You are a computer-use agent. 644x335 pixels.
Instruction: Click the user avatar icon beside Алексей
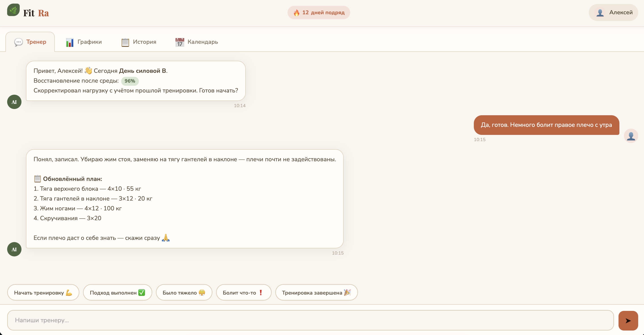coord(600,13)
